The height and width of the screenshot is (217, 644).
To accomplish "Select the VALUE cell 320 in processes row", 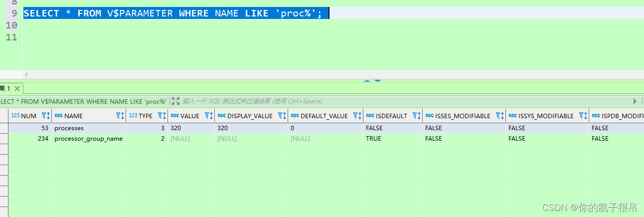I will pyautogui.click(x=191, y=128).
